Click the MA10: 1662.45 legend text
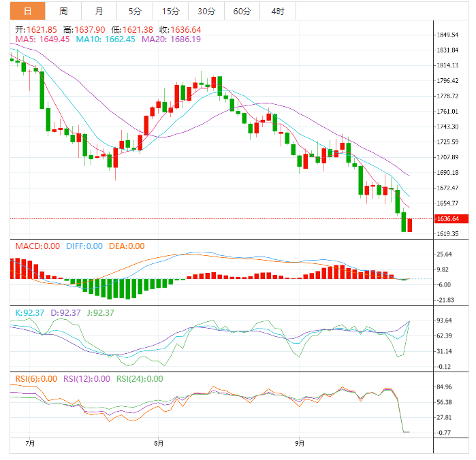This screenshot has width=476, height=460. [x=106, y=39]
